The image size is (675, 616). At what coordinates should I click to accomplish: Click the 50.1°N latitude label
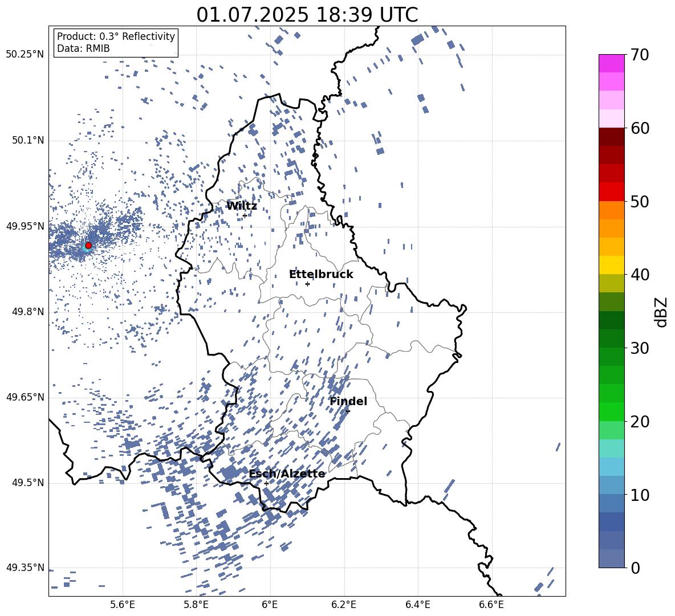27,140
